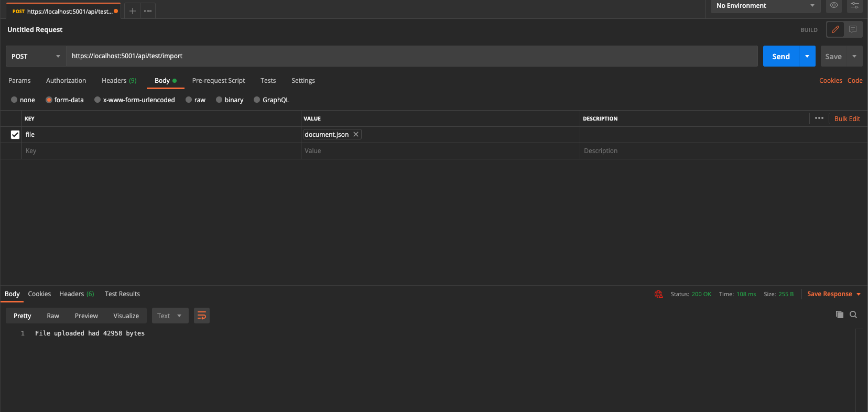Select the GraphQL body type

coord(272,100)
